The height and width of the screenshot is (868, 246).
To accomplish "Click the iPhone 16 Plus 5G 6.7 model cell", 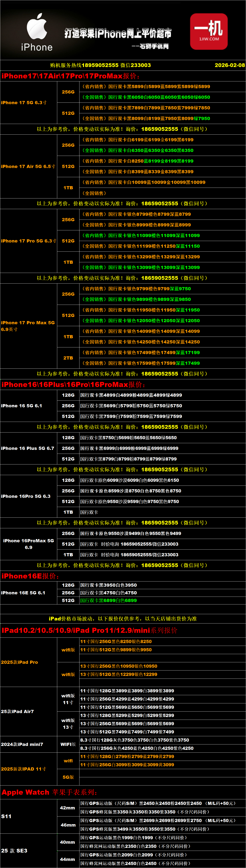I will click(x=28, y=448).
